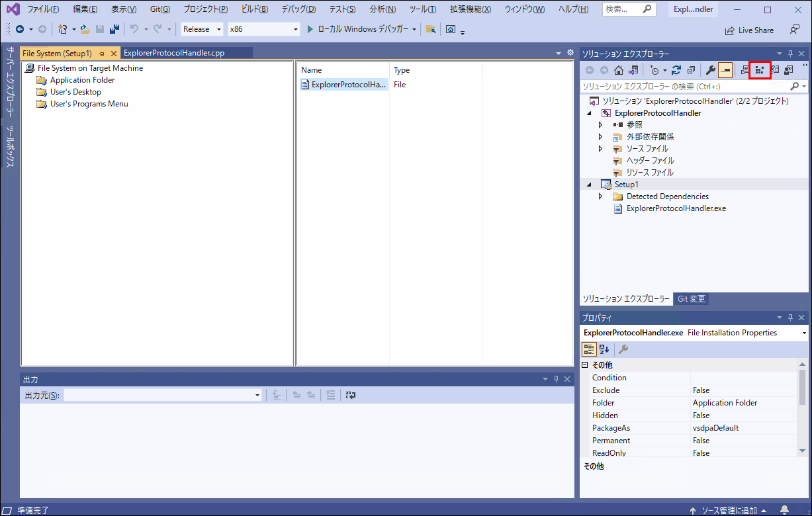Click the home icon in Solution Explorer toolbar
812x516 pixels.
(619, 69)
